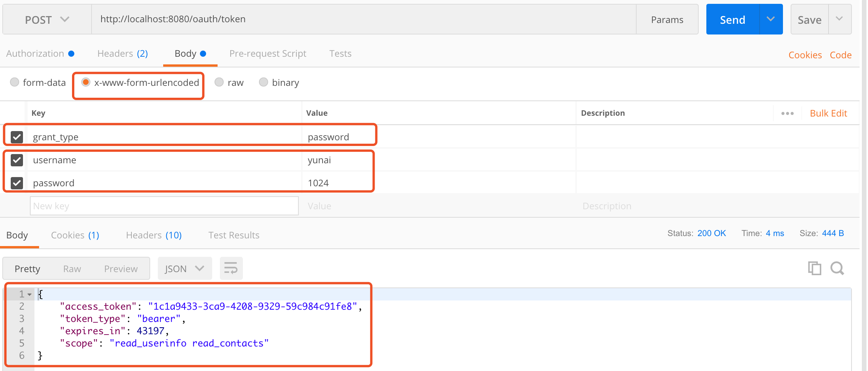Choose the raw body type

click(x=219, y=82)
